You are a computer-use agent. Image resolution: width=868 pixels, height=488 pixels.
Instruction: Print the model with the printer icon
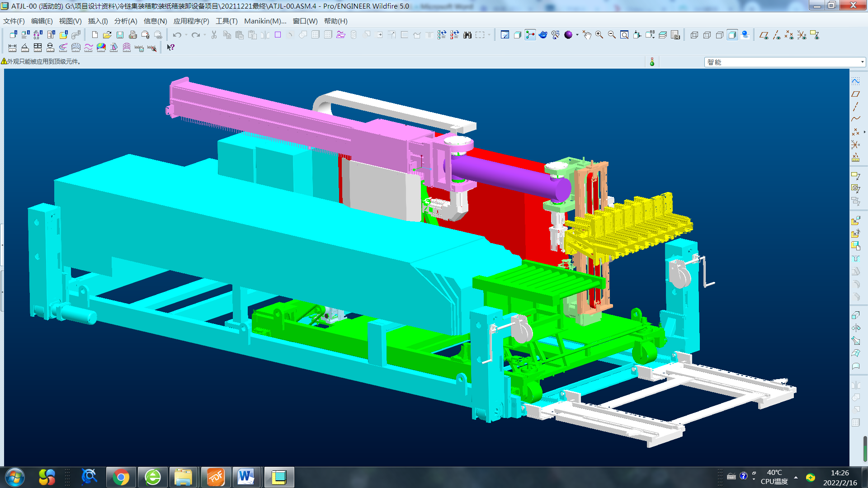[132, 35]
